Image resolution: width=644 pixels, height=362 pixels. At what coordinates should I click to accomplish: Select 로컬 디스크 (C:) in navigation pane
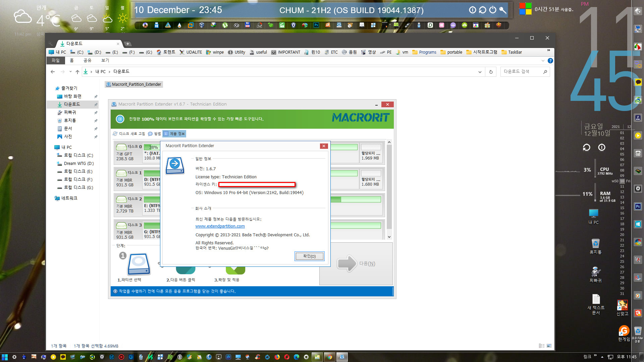tap(75, 156)
